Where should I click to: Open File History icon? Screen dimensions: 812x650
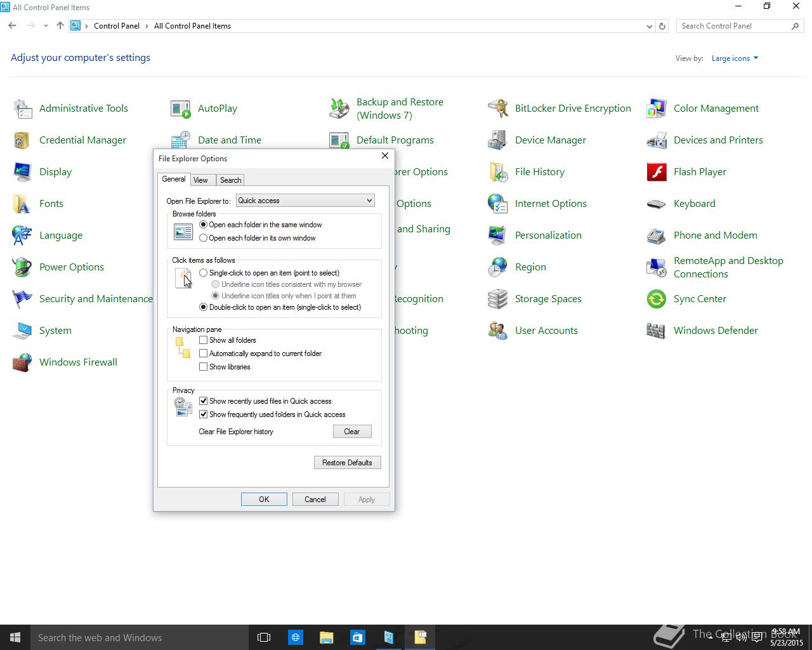498,172
